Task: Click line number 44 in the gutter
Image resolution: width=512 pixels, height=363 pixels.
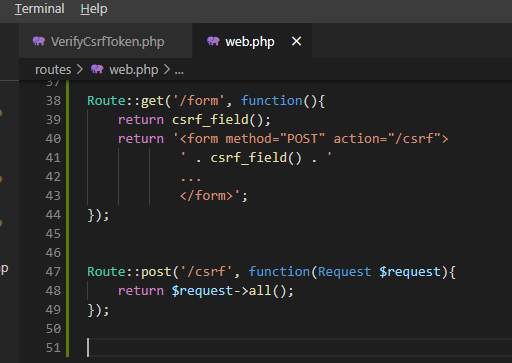Action: (53, 215)
